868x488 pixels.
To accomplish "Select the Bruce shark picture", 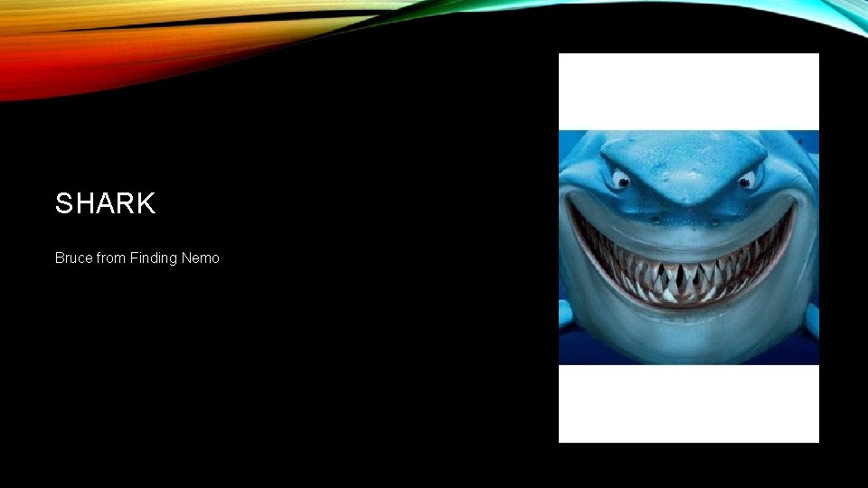I will coord(689,248).
